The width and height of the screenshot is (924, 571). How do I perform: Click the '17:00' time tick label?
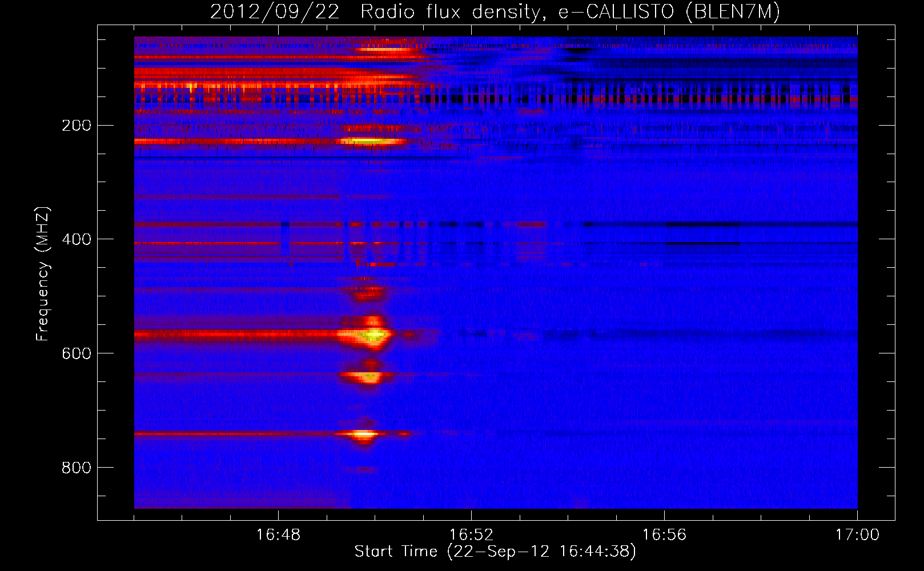[857, 535]
